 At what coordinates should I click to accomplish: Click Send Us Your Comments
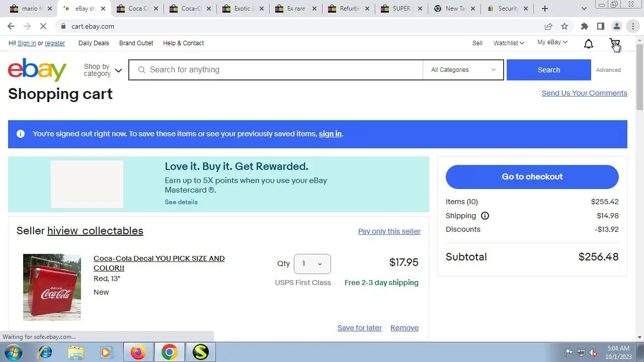point(584,93)
